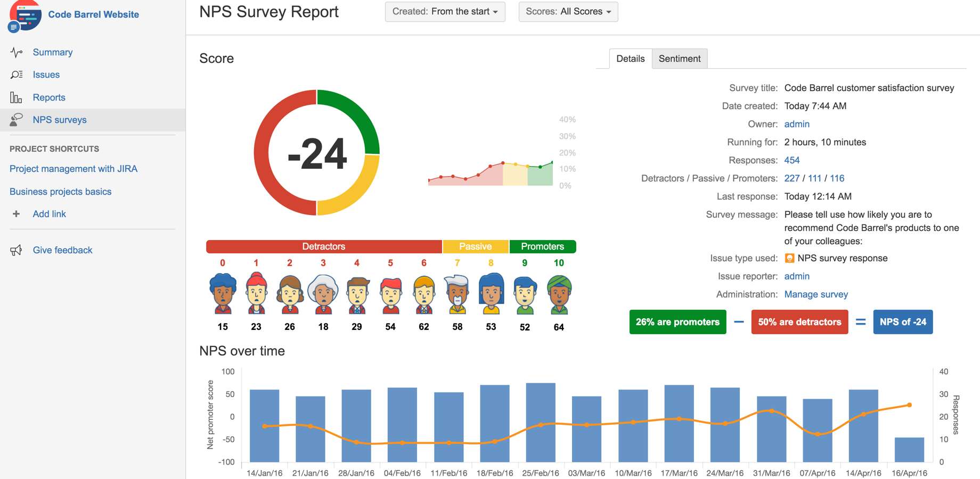Viewport: 980px width, 479px height.
Task: Open Business projects basics shortcut
Action: tap(61, 192)
